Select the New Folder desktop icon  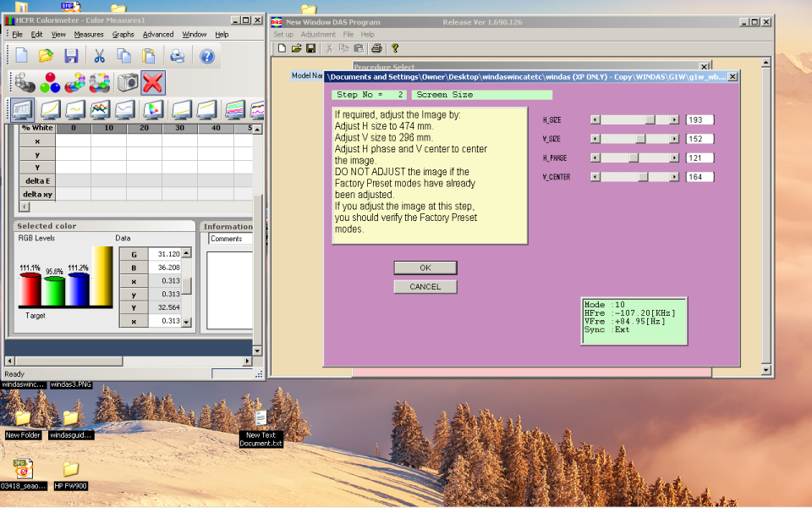click(23, 424)
